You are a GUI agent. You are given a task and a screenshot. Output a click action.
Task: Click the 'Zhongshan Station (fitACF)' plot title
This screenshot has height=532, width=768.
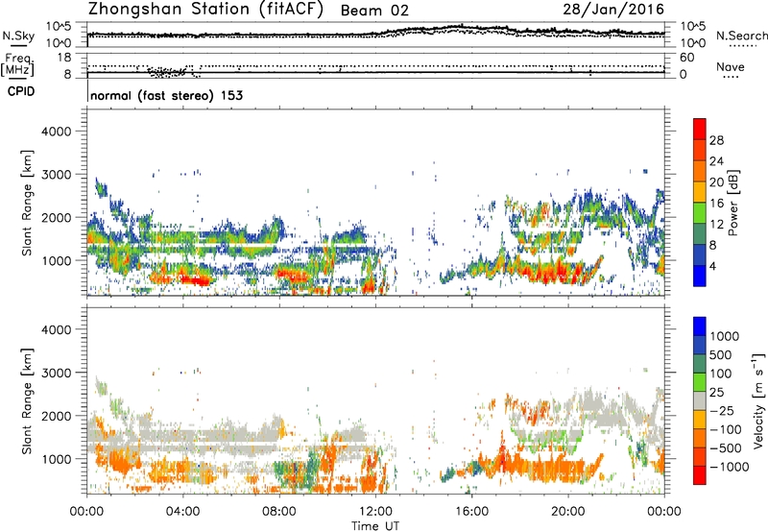[x=205, y=10]
